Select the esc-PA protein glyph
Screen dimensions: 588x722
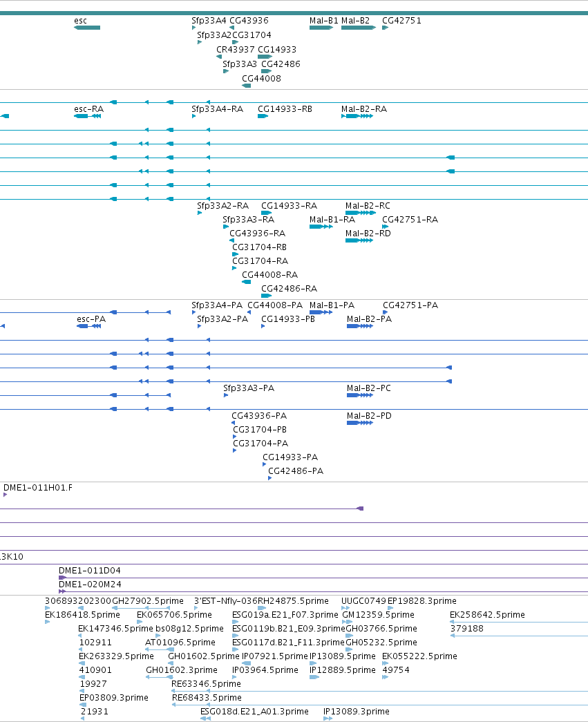tap(89, 326)
